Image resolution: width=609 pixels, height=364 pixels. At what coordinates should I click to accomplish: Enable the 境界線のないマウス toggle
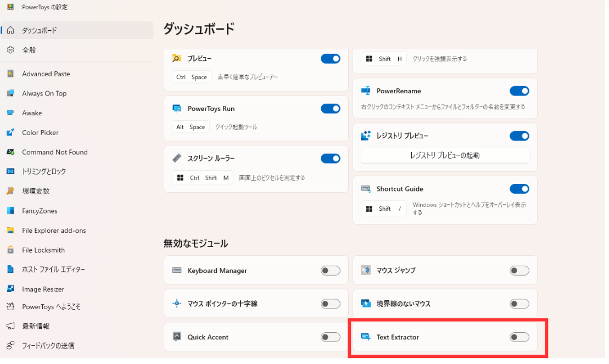click(519, 304)
